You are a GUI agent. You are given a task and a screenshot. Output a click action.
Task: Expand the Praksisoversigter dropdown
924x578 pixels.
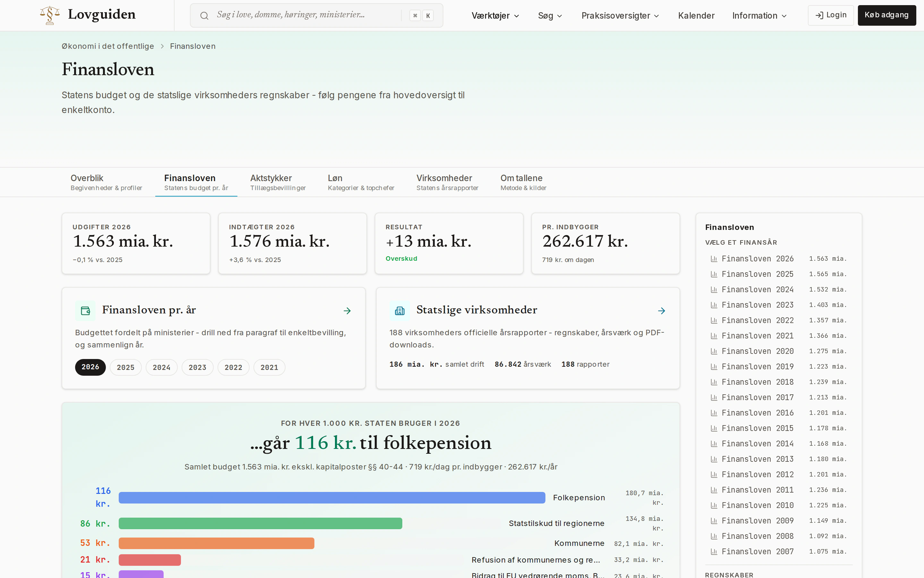620,16
